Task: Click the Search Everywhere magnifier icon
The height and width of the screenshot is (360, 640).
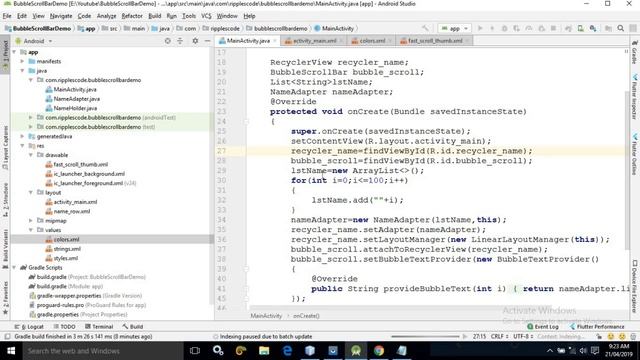Action: pyautogui.click(x=621, y=28)
